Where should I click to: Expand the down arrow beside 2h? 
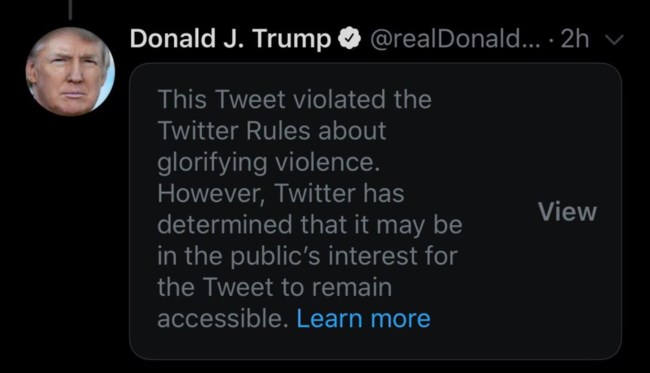(x=614, y=40)
